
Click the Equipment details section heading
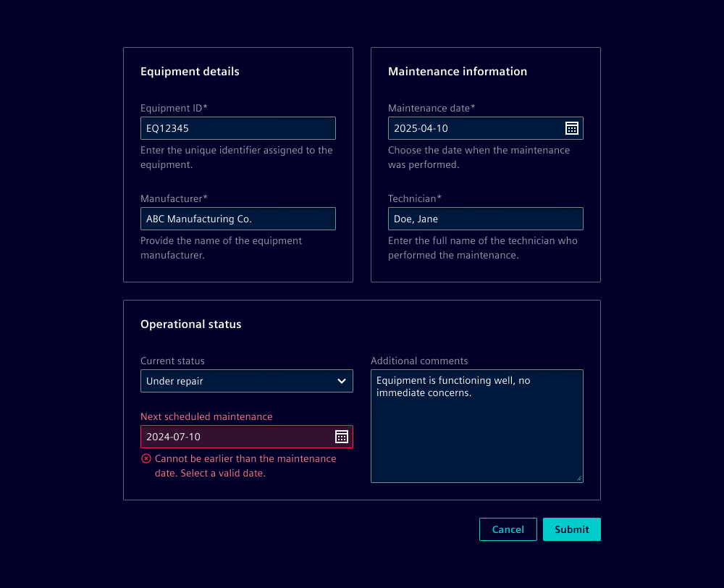(x=190, y=71)
